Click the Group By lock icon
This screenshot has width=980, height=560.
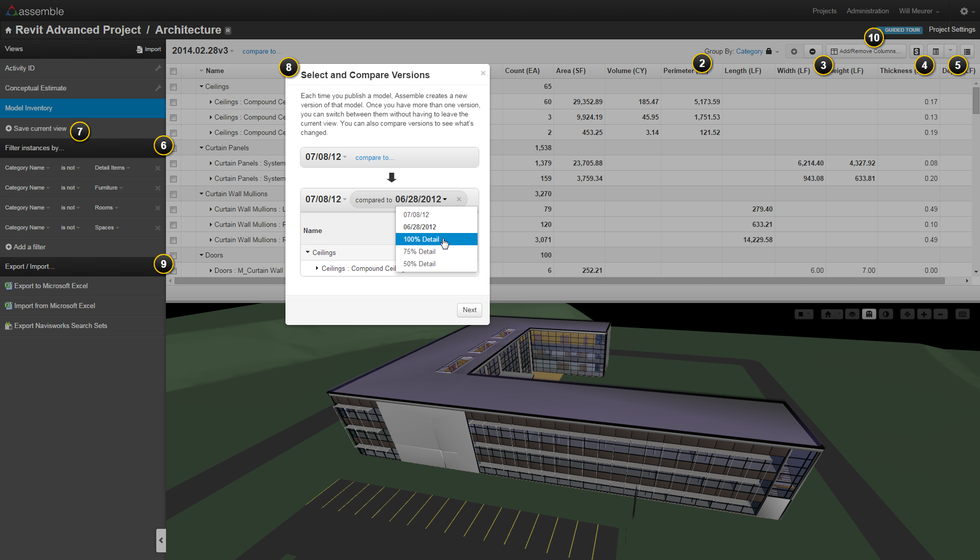tap(769, 51)
